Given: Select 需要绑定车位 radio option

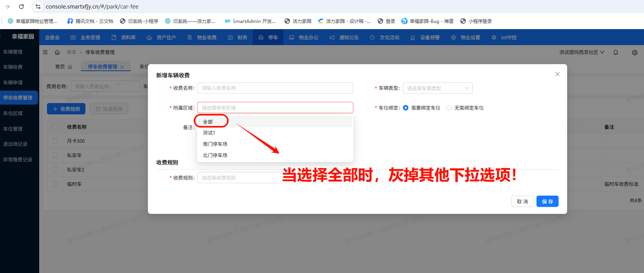Looking at the screenshot, I should point(406,108).
